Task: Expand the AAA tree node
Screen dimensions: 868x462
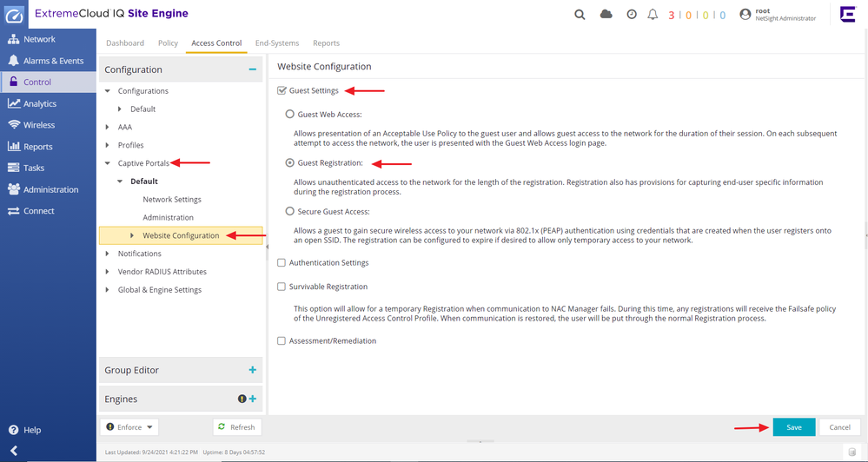Action: [108, 127]
